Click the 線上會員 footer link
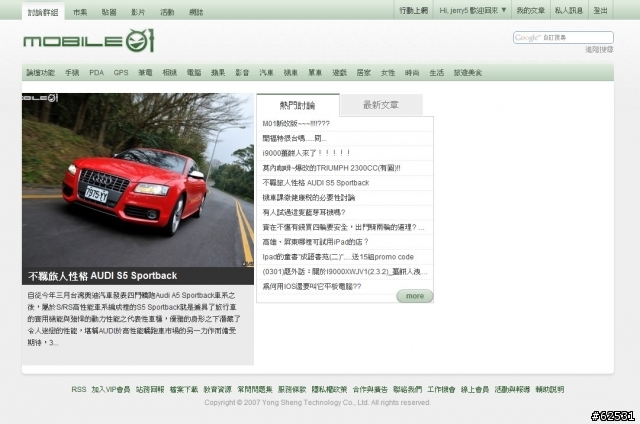Image resolution: width=640 pixels, height=424 pixels. tap(475, 389)
